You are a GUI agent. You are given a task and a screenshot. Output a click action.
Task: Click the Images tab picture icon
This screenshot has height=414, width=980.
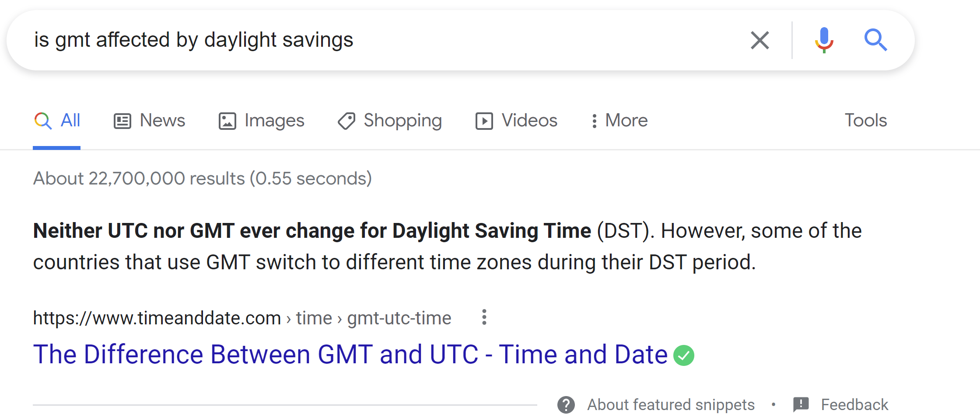tap(227, 121)
